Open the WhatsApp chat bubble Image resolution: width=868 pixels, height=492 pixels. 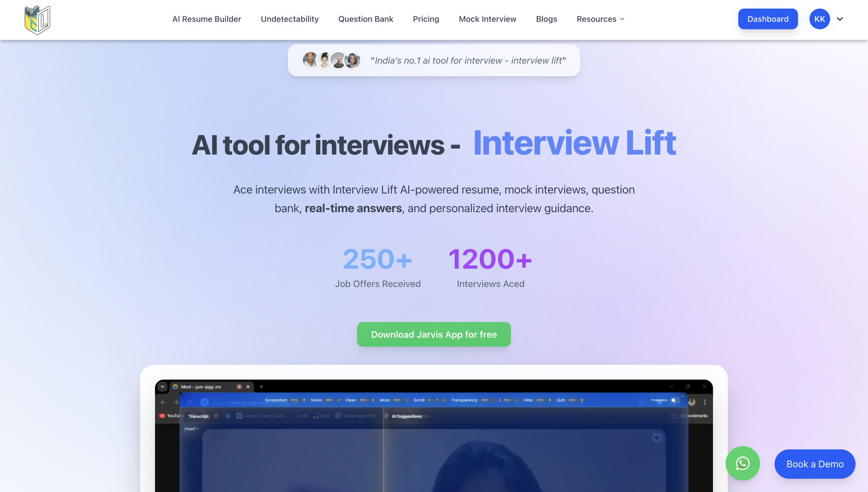[x=743, y=463]
